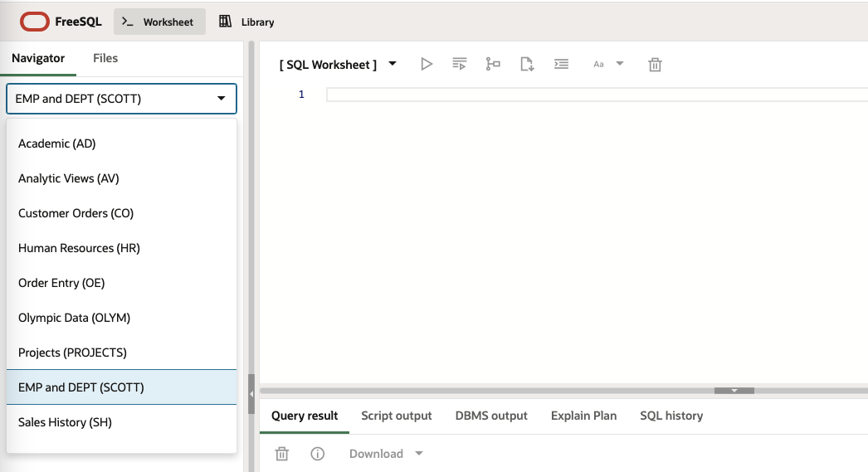The height and width of the screenshot is (472, 868).
Task: Collapse the results pane with down arrow
Action: [x=734, y=391]
